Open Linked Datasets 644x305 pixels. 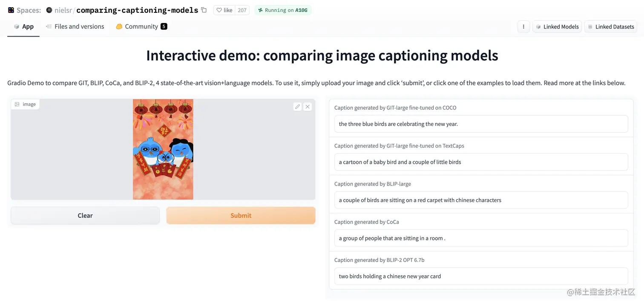click(611, 26)
